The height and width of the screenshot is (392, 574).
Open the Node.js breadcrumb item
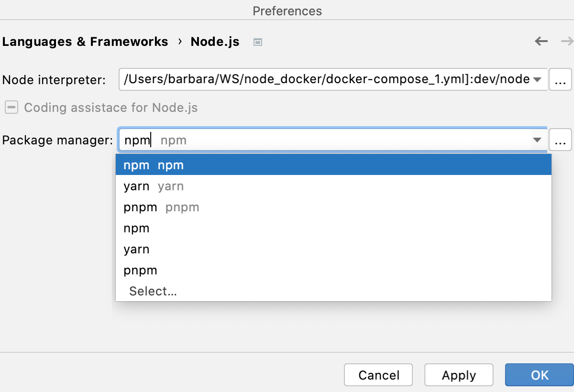(214, 42)
